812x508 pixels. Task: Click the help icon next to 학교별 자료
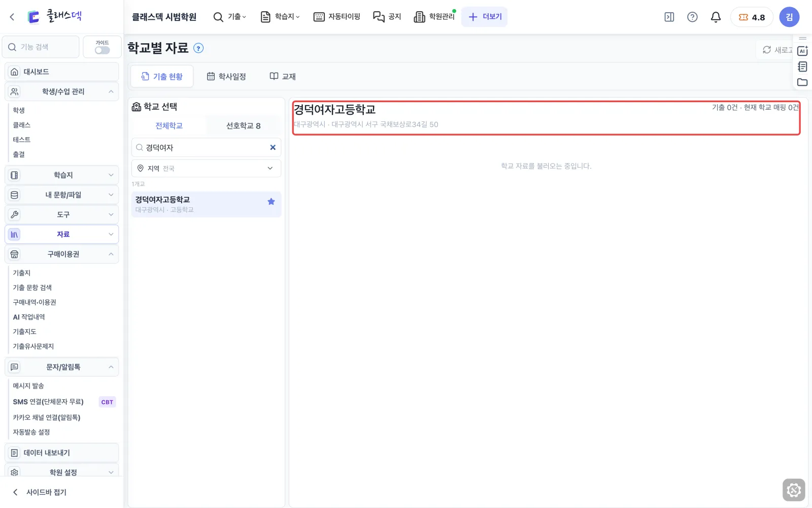pos(199,48)
